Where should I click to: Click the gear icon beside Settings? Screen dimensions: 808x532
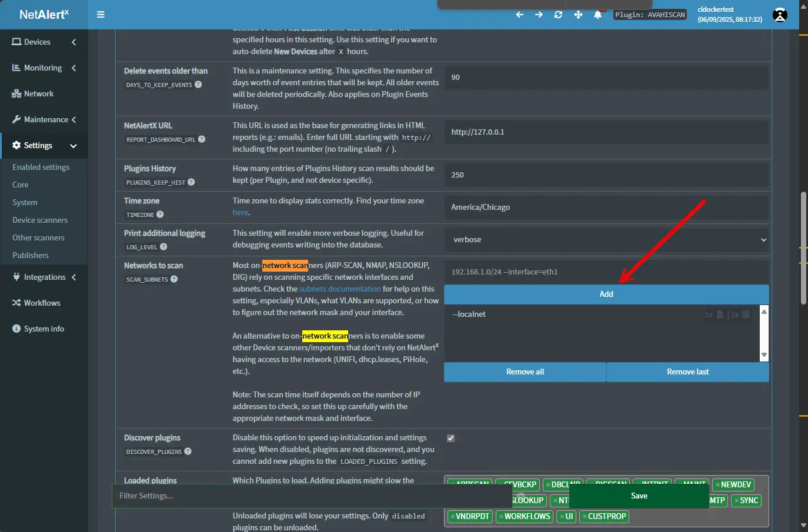click(16, 146)
